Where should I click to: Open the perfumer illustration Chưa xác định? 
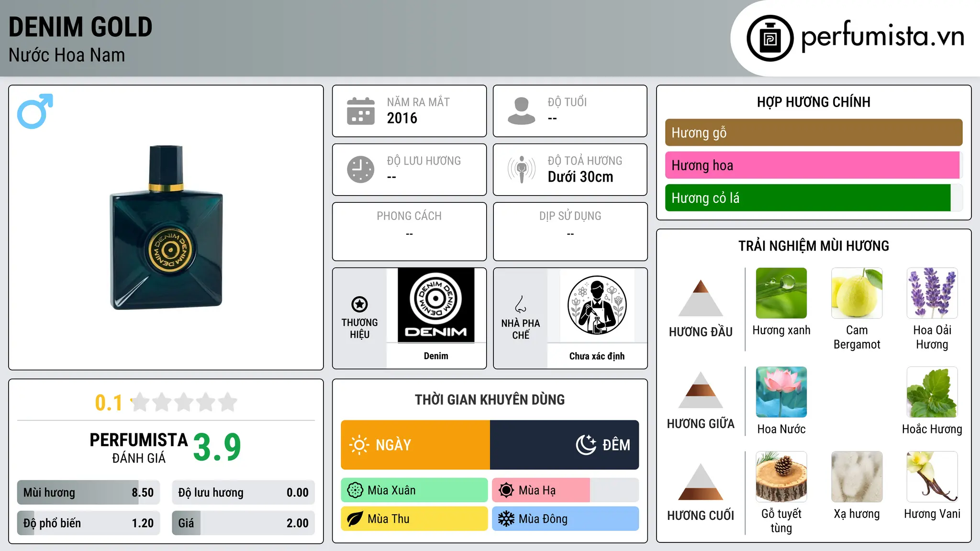[x=597, y=305]
